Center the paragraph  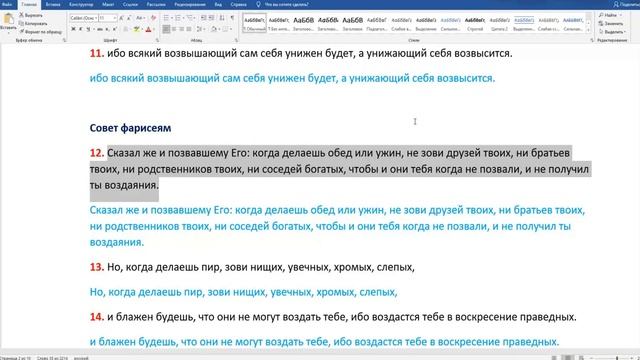point(174,29)
